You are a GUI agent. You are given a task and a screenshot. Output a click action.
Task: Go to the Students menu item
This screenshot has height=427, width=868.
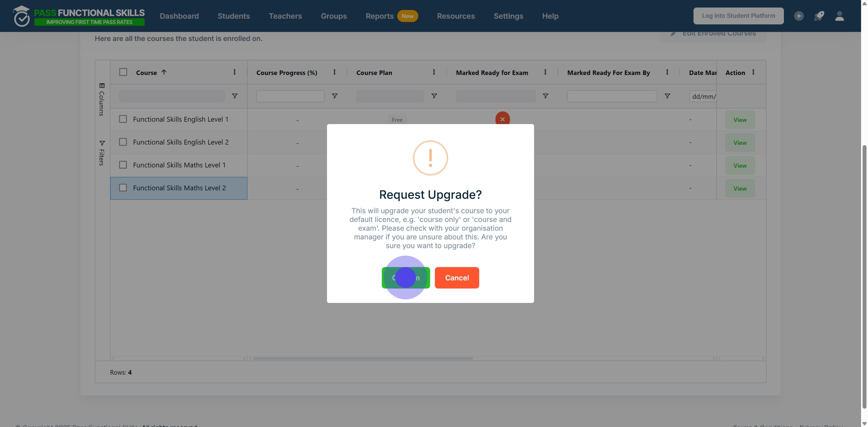pos(234,16)
